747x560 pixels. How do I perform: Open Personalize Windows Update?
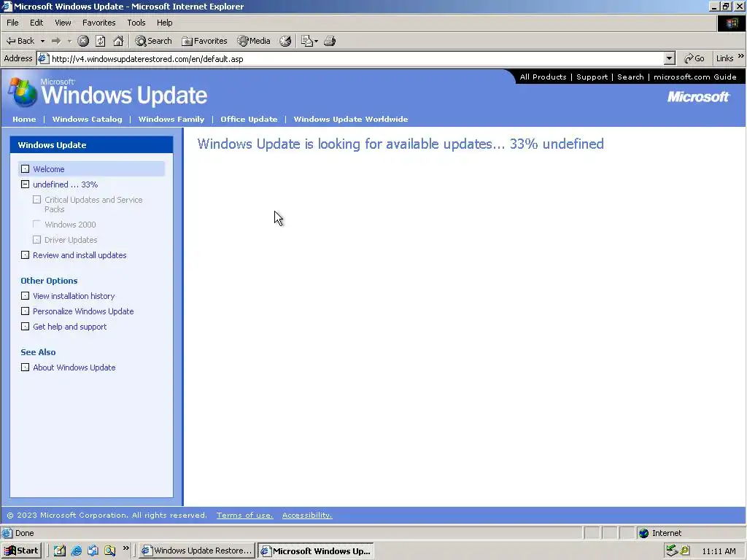point(83,311)
